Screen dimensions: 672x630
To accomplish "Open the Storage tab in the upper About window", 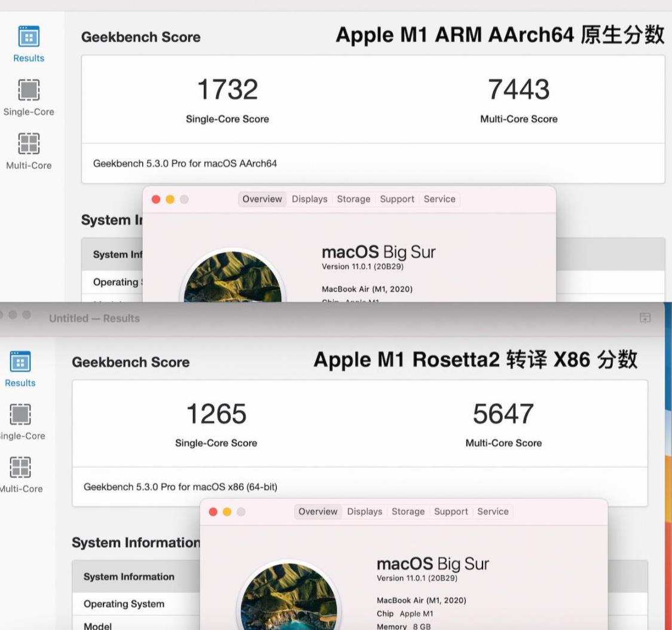I will [x=353, y=199].
